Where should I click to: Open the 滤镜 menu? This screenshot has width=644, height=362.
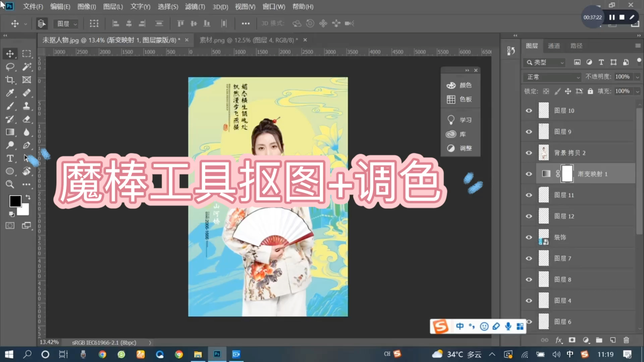coord(195,7)
